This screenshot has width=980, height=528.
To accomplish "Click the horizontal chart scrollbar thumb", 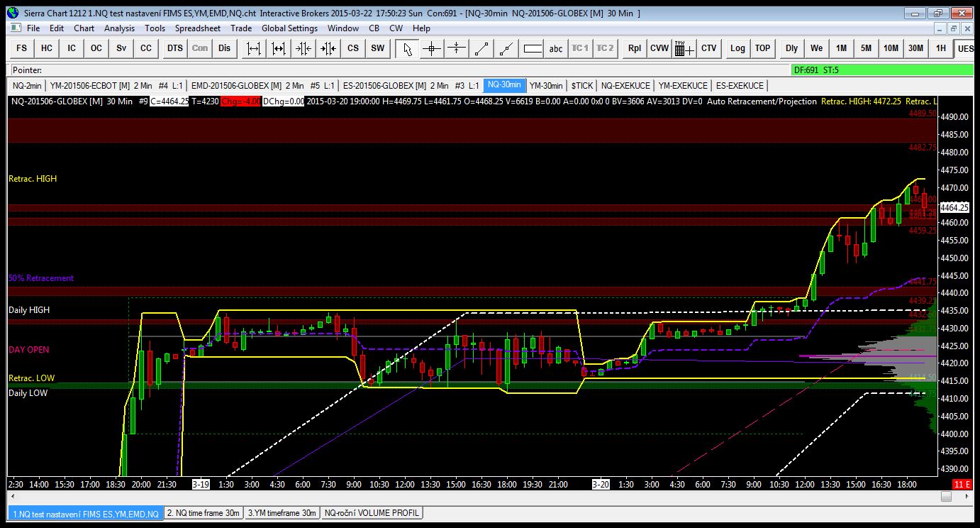I will [x=945, y=497].
